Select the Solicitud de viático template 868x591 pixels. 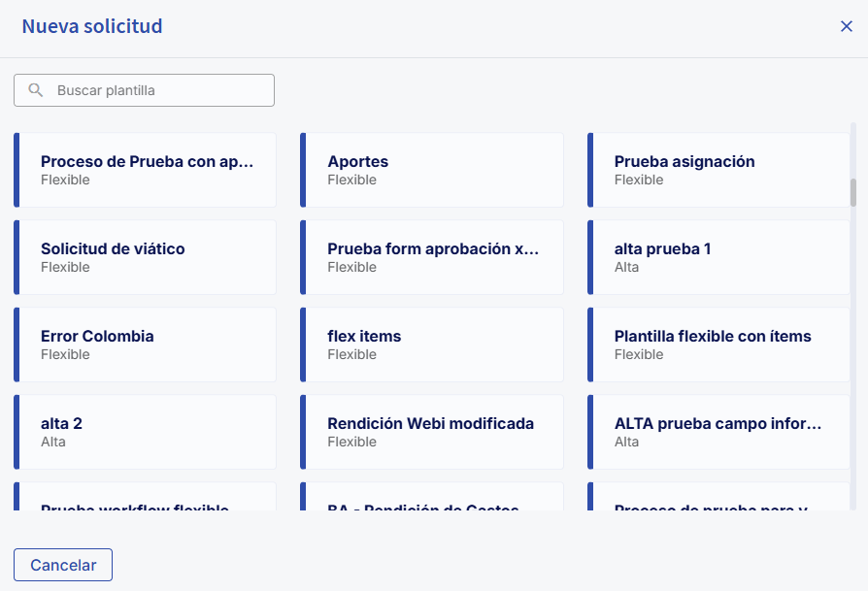coord(147,257)
